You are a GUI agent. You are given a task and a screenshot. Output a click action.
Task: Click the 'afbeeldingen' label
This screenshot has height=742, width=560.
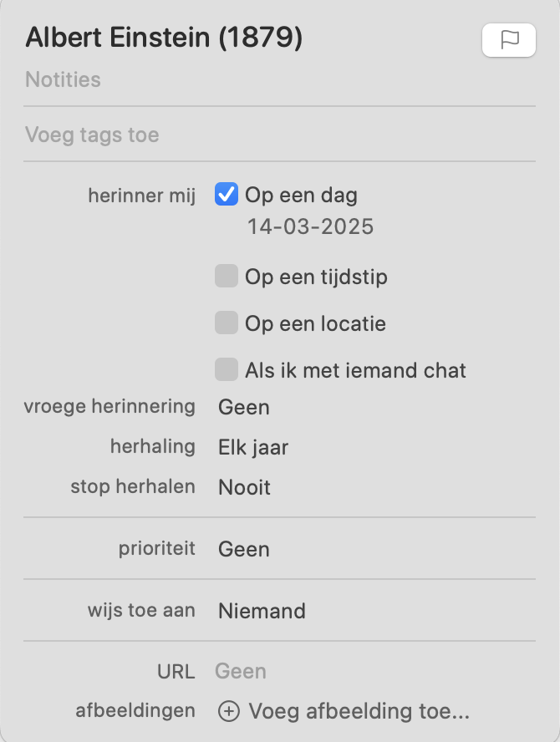click(x=135, y=711)
